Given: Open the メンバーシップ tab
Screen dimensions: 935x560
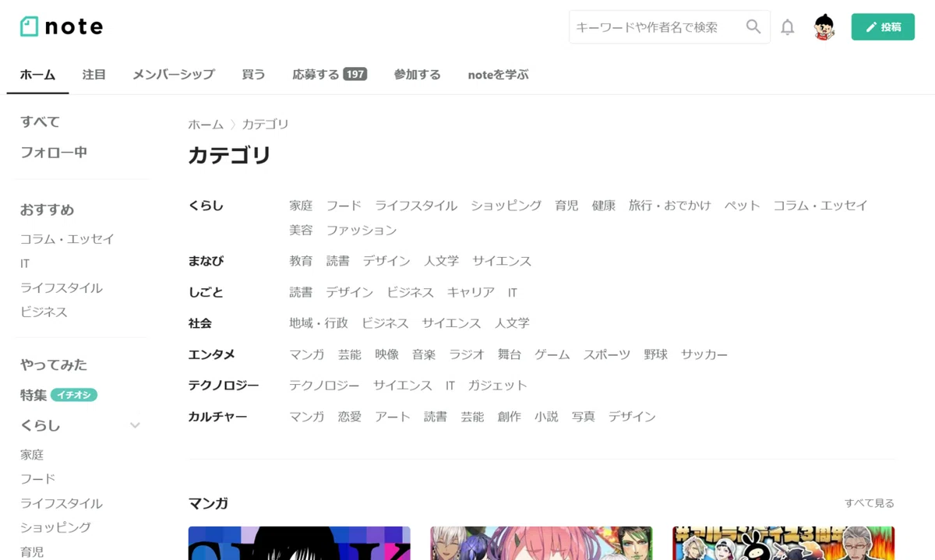Looking at the screenshot, I should [173, 75].
